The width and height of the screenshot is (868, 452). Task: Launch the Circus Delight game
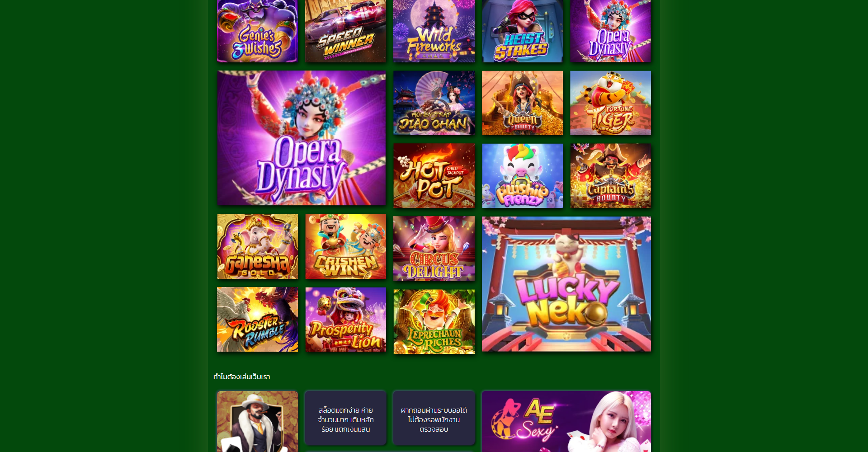click(x=434, y=249)
